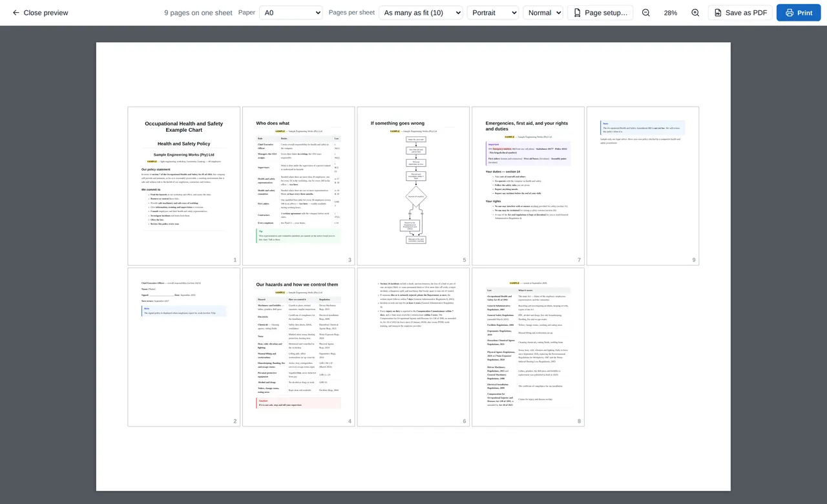Zoom in with the plus magnifier icon
The width and height of the screenshot is (827, 504).
pyautogui.click(x=695, y=13)
